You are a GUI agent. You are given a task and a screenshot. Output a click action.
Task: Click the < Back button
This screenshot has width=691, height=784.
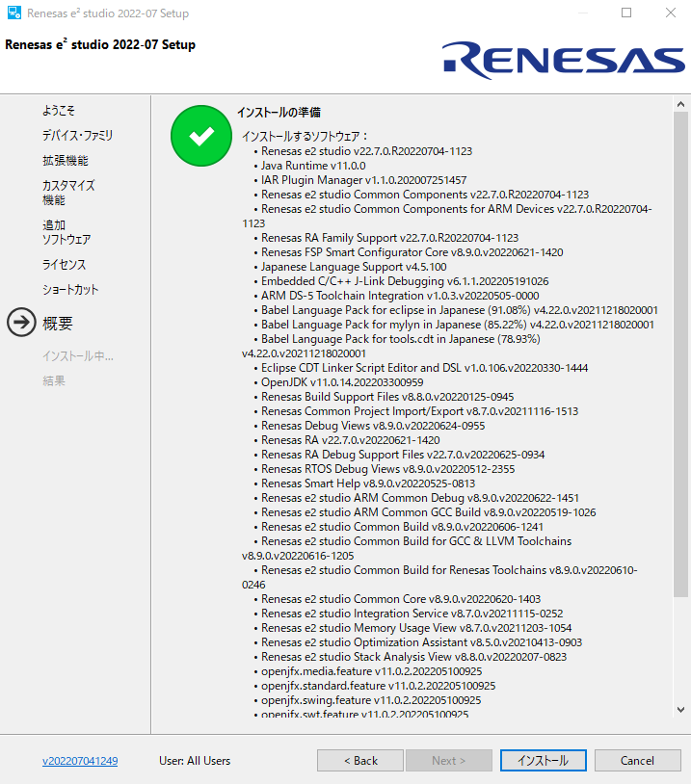(x=361, y=761)
